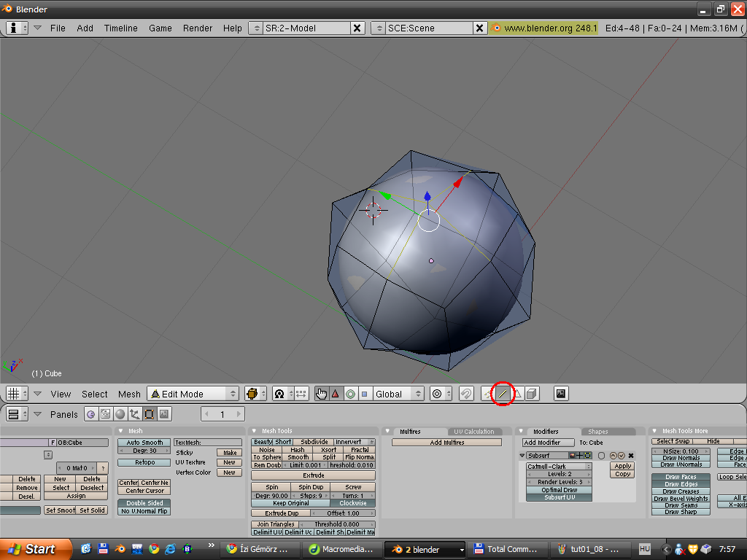The height and width of the screenshot is (560, 747).
Task: Adjust the Levels: 2 slider
Action: [x=559, y=474]
